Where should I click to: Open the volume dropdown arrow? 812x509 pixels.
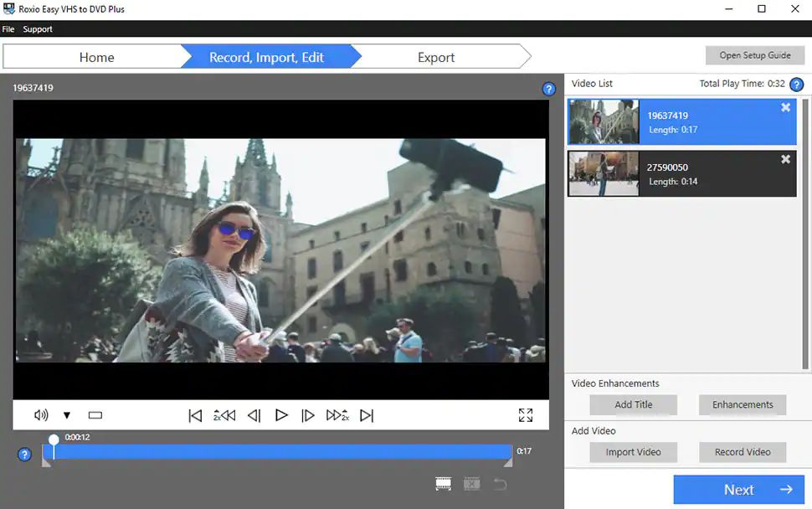(x=67, y=415)
